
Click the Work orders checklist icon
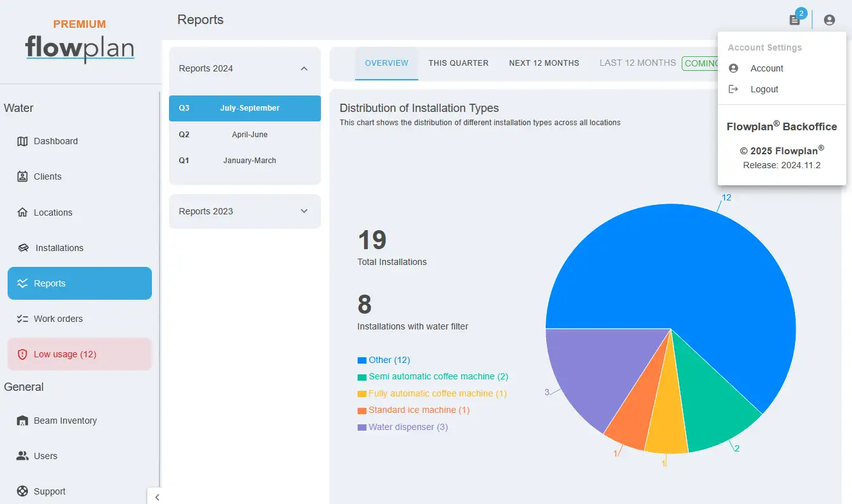tap(23, 319)
